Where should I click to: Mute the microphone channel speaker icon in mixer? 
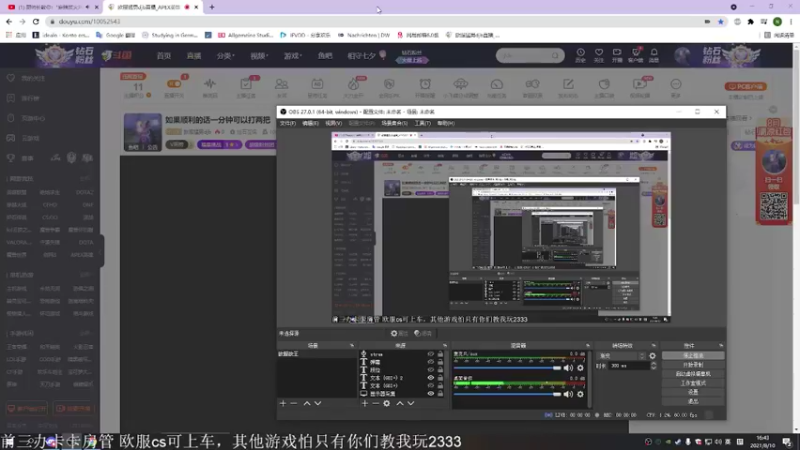click(568, 367)
